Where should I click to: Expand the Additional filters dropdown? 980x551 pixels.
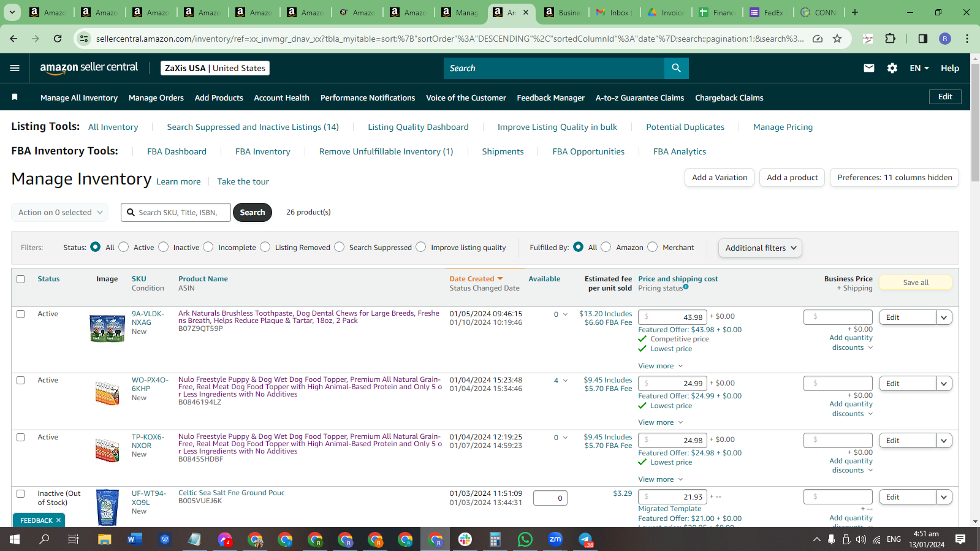coord(760,248)
